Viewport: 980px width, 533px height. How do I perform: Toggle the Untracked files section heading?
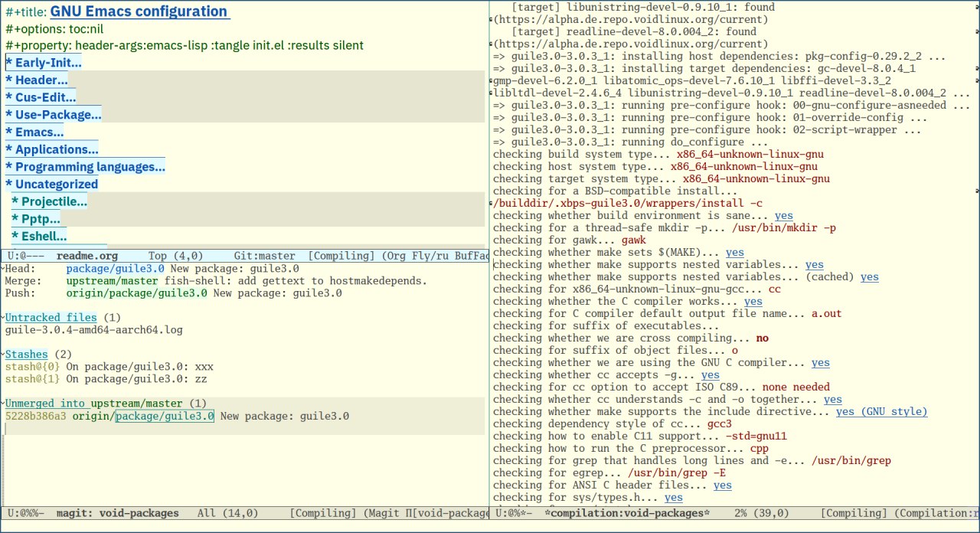[x=51, y=318]
